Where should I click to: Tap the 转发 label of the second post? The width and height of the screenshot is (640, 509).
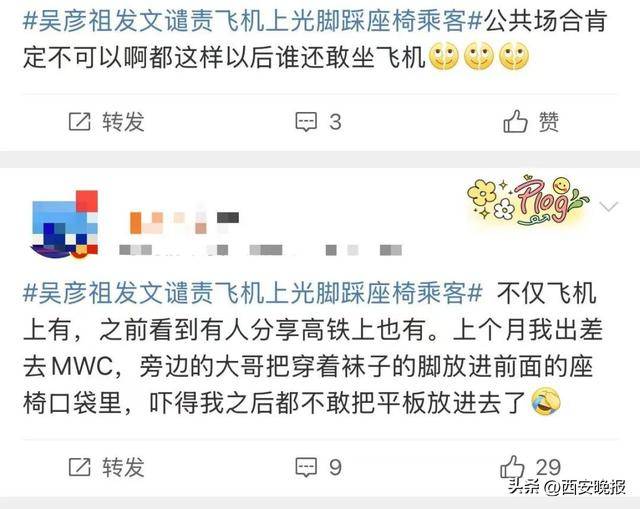click(x=123, y=467)
